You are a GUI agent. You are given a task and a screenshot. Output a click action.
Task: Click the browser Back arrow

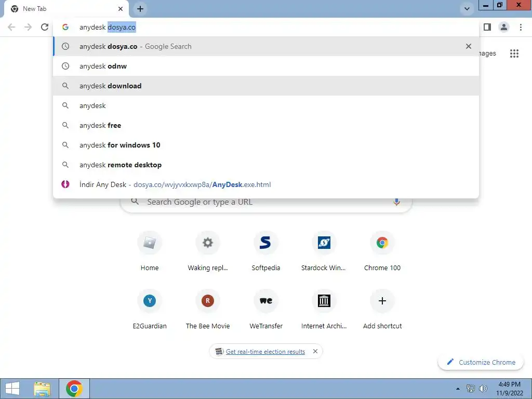11,27
